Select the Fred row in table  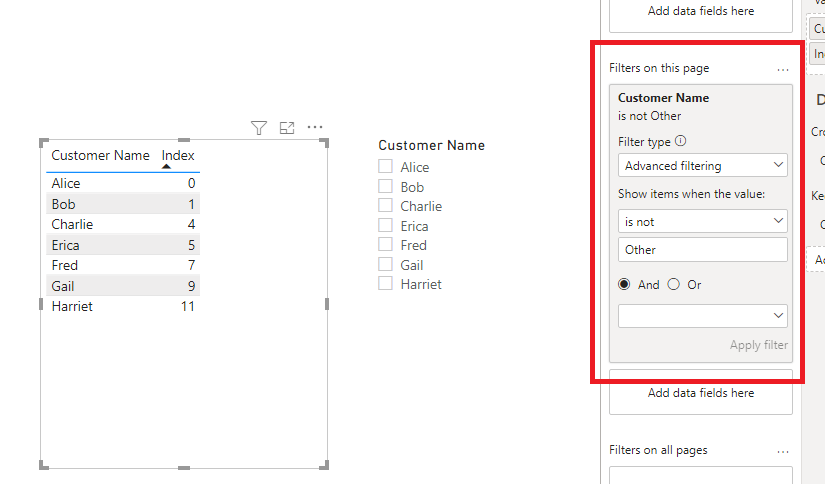(x=123, y=265)
